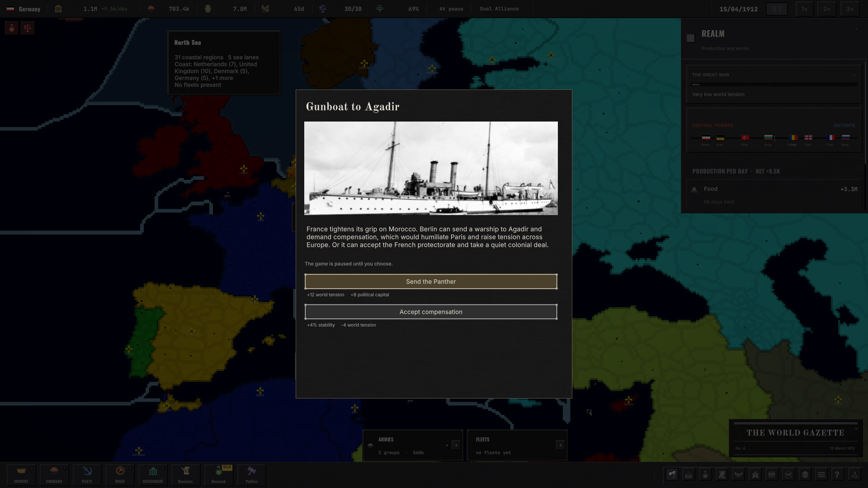Click the wind turbine icon in bottom toolbar
Image resolution: width=868 pixels, height=488 pixels.
point(854,474)
